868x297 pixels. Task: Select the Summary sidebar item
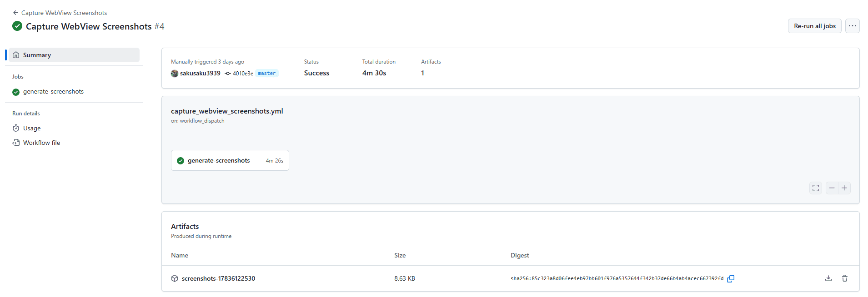(x=74, y=55)
